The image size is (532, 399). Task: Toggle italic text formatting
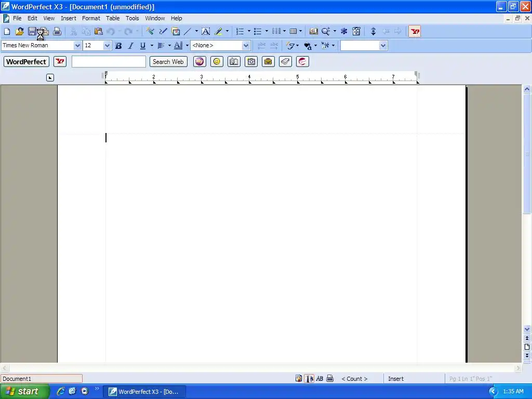(130, 46)
